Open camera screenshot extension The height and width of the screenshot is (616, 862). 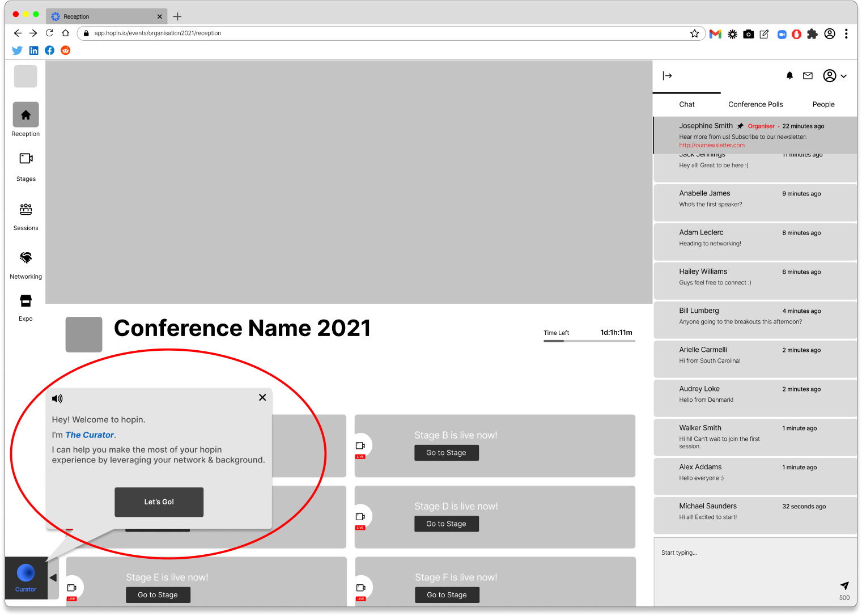(749, 34)
